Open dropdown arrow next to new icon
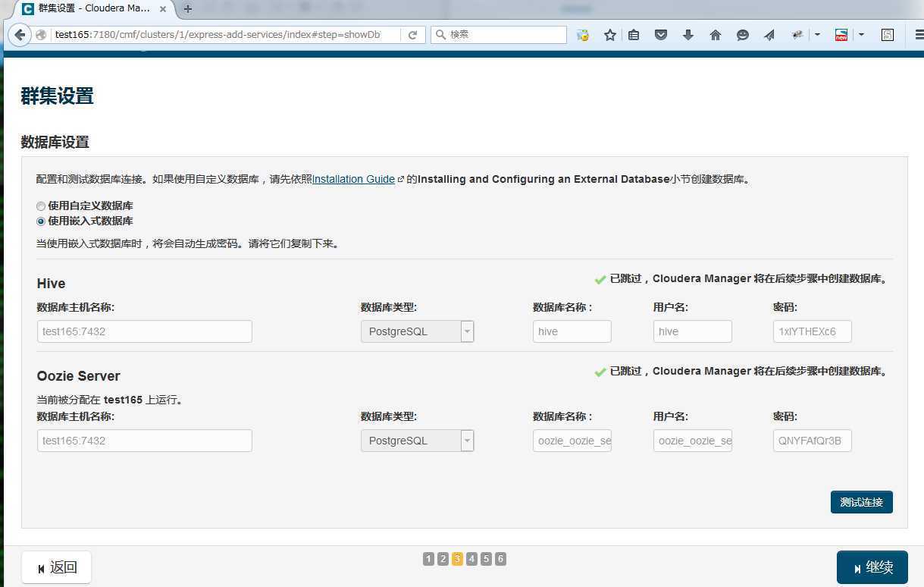This screenshot has width=924, height=587. 861,35
